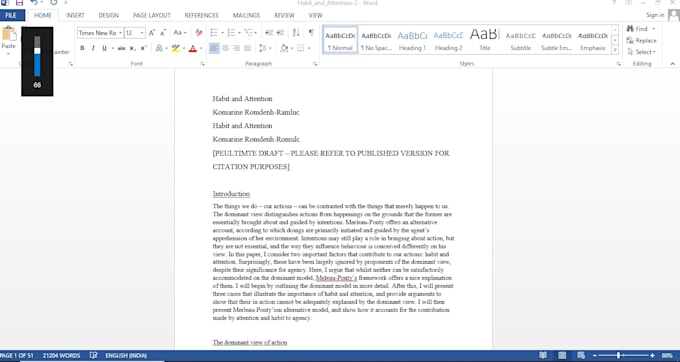Click the Paste clipboard icon

tap(9, 34)
